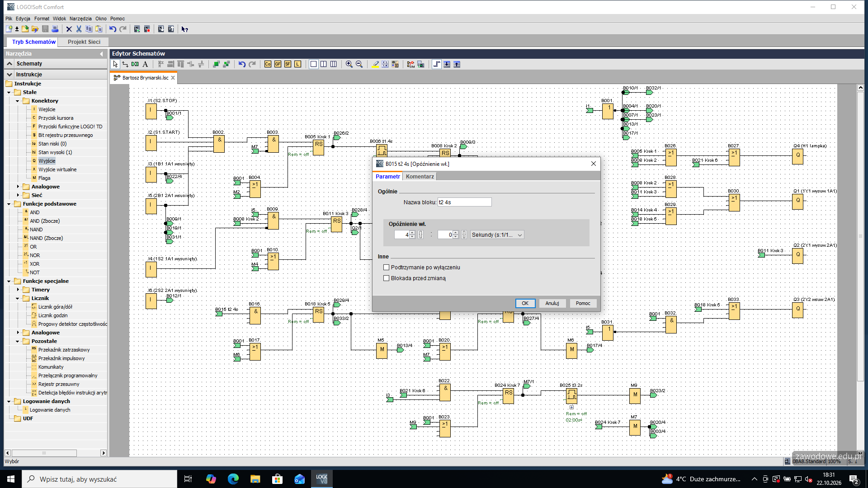Select the text annotation tool (A)
This screenshot has width=868, height=488.
[x=145, y=64]
